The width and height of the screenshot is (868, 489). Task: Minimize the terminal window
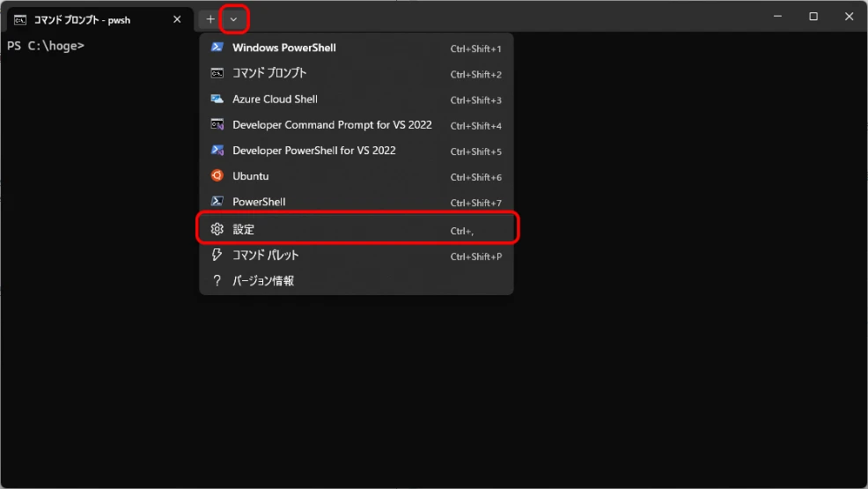777,17
